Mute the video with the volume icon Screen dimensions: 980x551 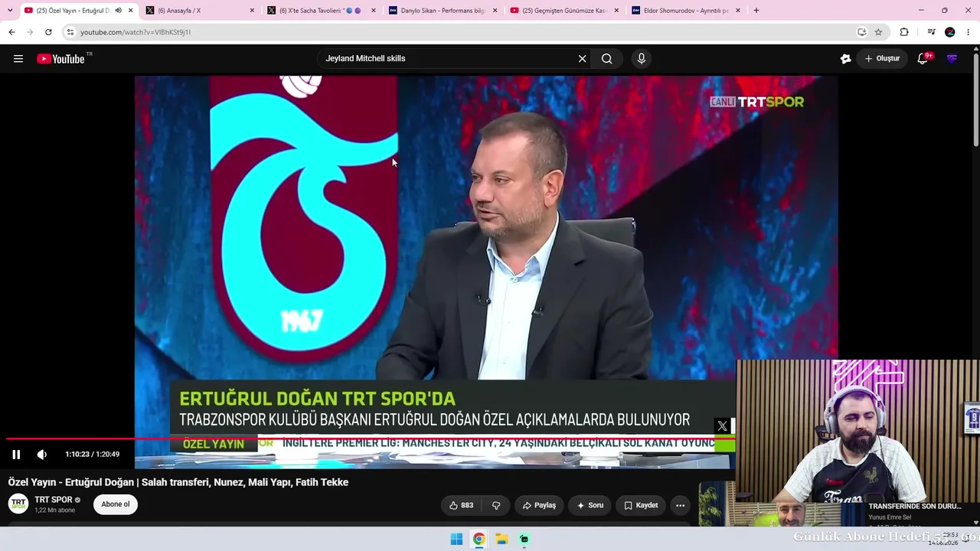(42, 455)
